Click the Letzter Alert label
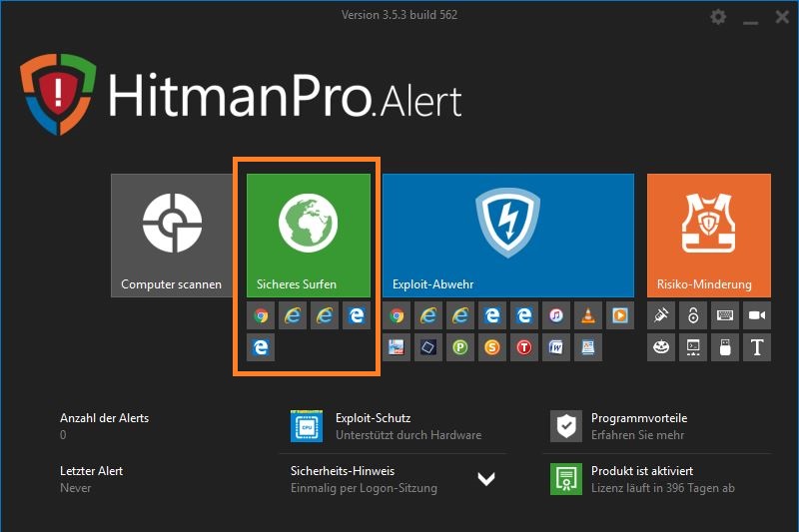Screen dimensions: 799x532 pos(91,471)
